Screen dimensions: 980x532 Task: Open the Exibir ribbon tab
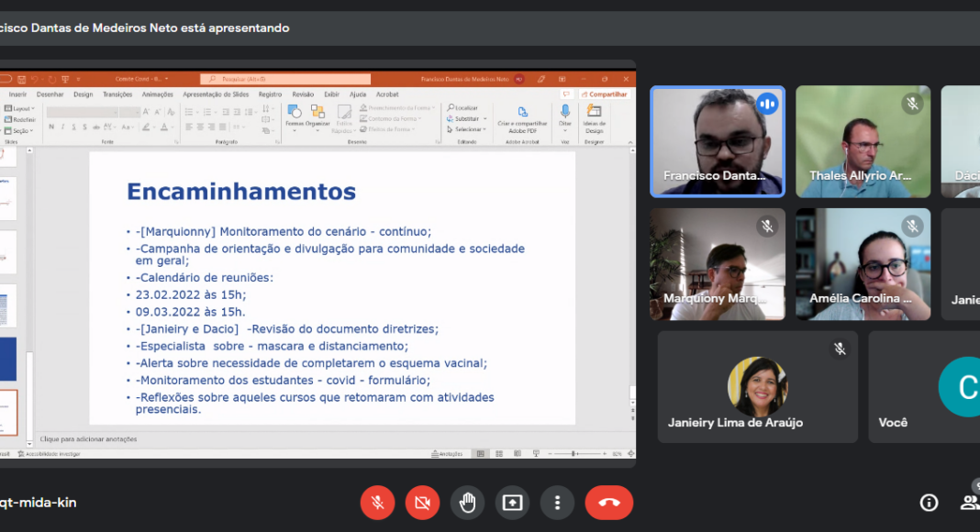(332, 94)
